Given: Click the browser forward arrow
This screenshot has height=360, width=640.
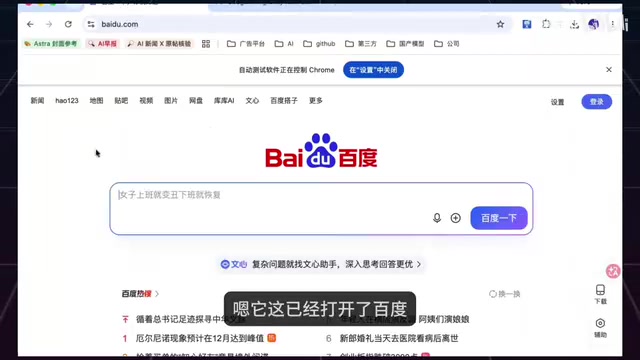Looking at the screenshot, I should tap(49, 24).
